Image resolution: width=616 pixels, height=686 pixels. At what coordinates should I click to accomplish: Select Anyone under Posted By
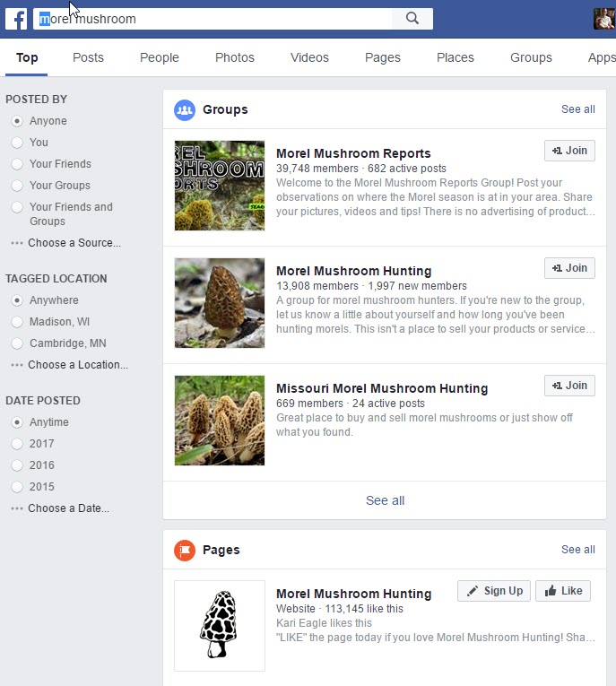[17, 121]
